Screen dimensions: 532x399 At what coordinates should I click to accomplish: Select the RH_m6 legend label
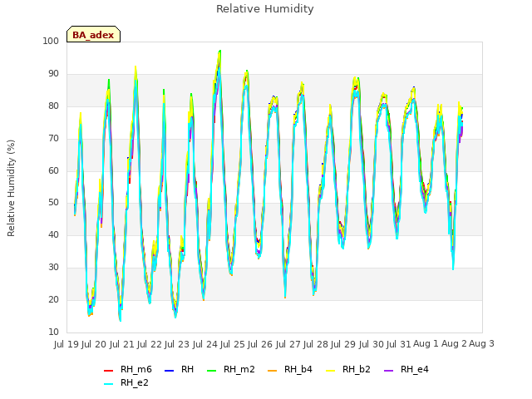tap(136, 369)
